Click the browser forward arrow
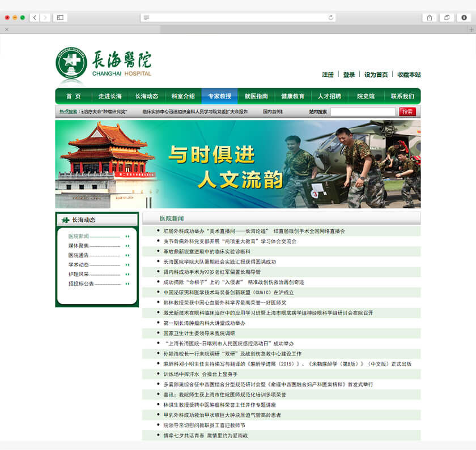Viewport: 476px width, 450px height. click(44, 18)
